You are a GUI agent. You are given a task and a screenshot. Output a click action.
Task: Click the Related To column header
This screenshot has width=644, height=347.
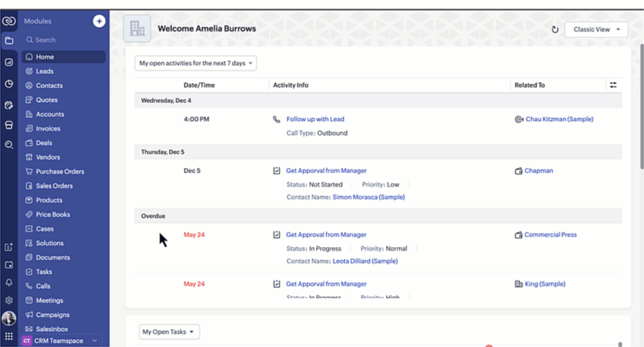click(x=529, y=85)
